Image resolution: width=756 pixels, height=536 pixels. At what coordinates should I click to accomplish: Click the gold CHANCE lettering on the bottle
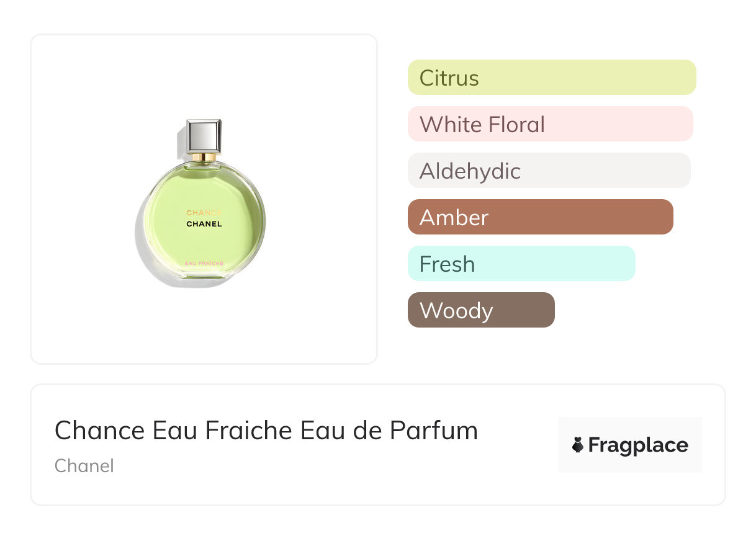(204, 213)
